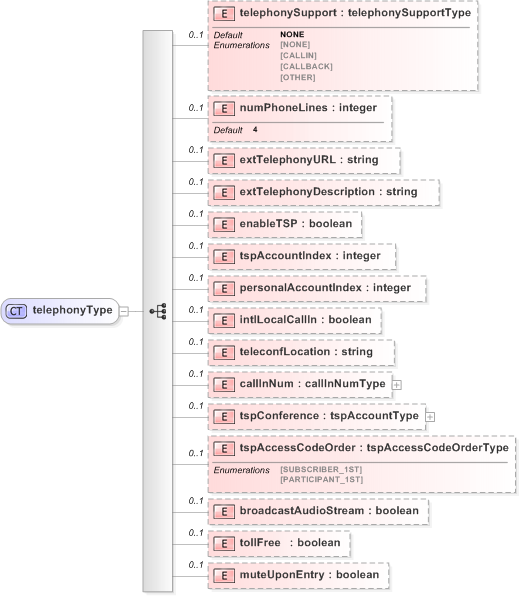520x596 pixels.
Task: Click the E icon of callInNum
Action: point(224,384)
